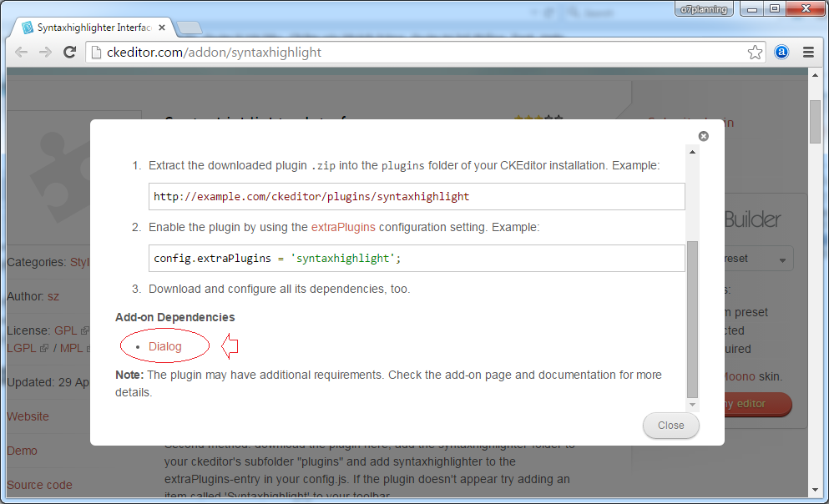
Task: Click the Close button in the dialog
Action: pos(671,426)
